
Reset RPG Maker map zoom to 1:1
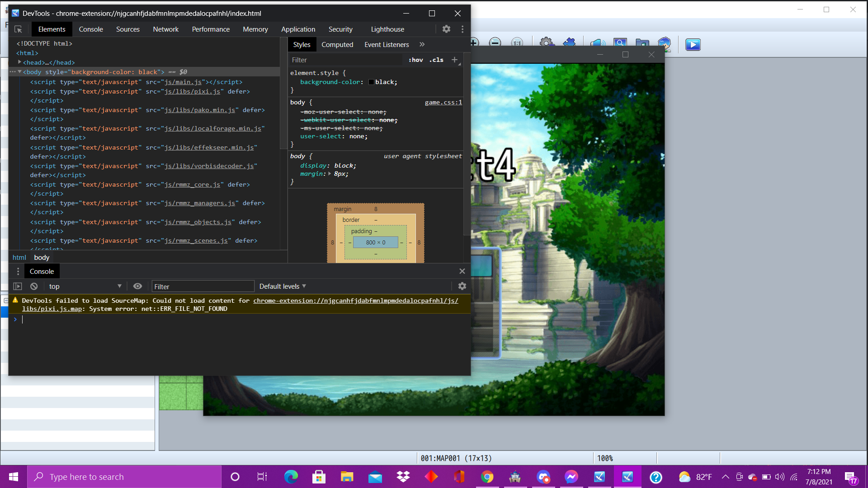point(517,43)
